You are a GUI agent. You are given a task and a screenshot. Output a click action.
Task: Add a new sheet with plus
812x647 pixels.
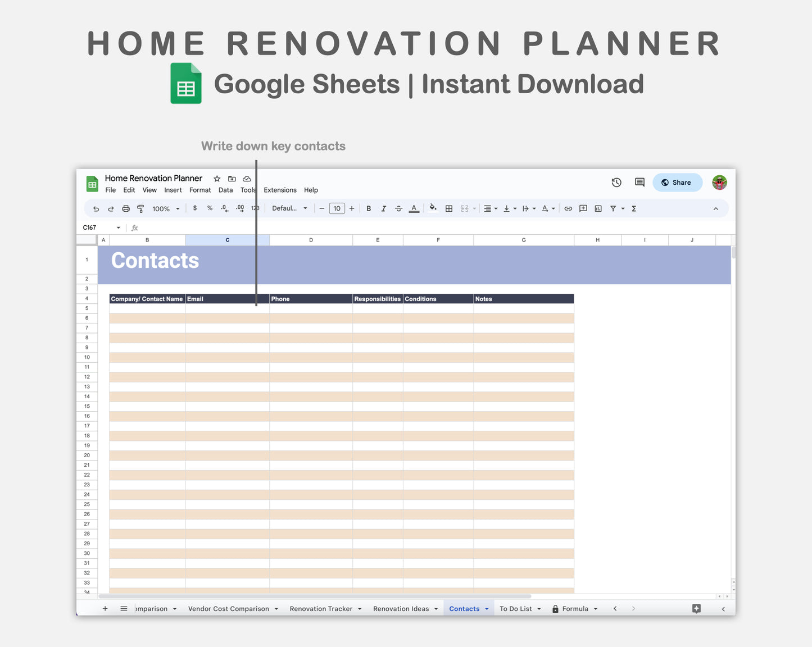pos(105,609)
